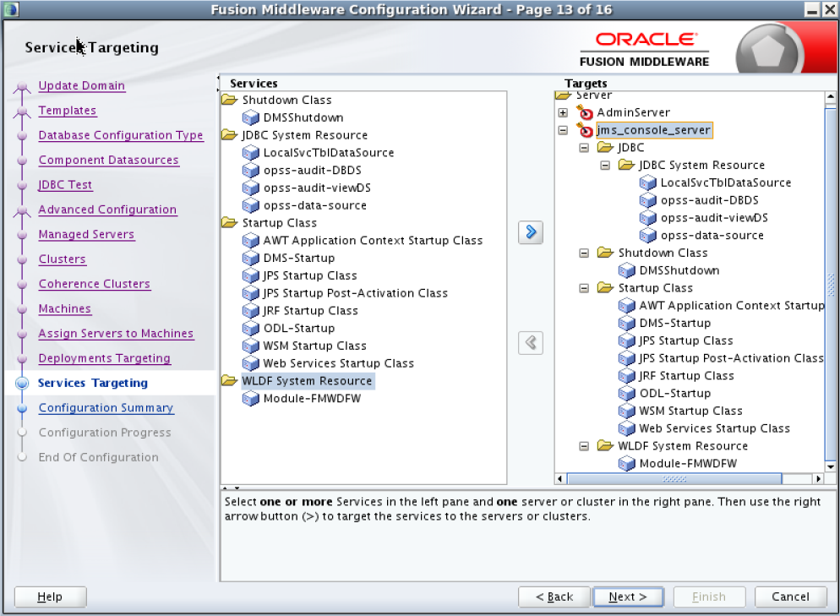
Task: Click the Services Targeting step bullet icon
Action: click(22, 383)
